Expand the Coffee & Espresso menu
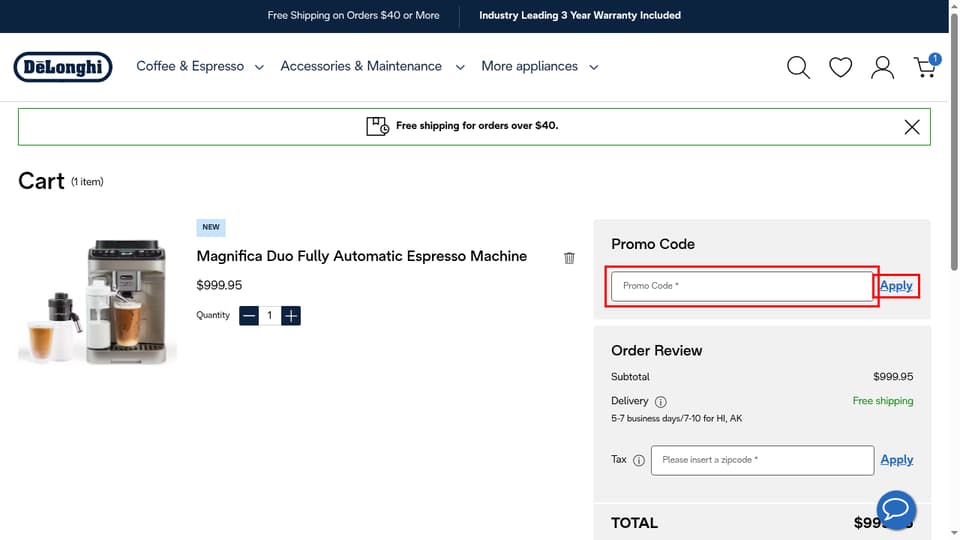This screenshot has width=960, height=540. [200, 66]
